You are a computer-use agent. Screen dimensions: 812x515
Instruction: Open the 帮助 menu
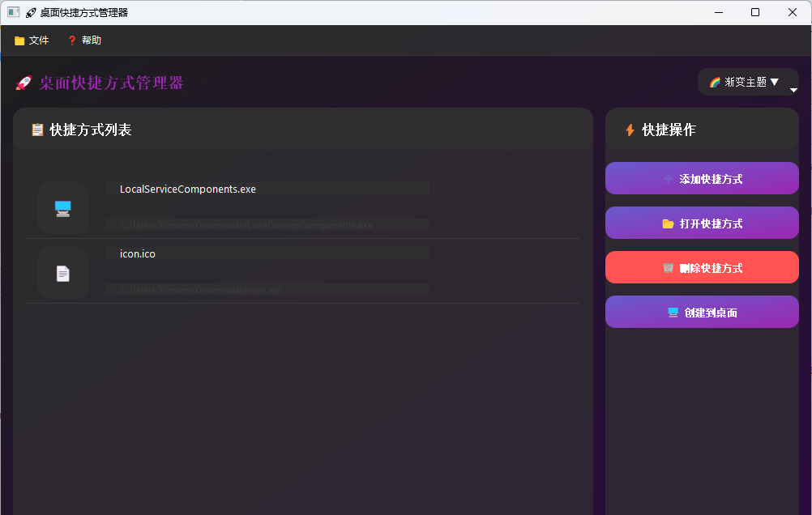(x=84, y=40)
